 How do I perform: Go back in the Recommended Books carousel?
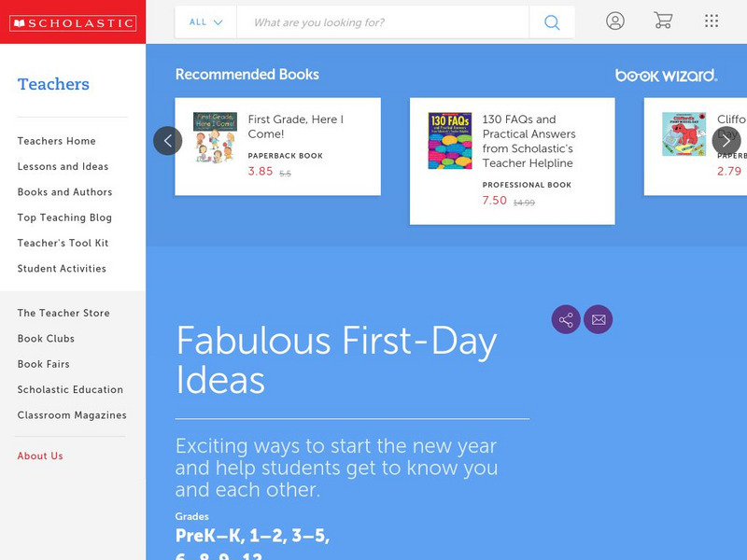pos(169,140)
